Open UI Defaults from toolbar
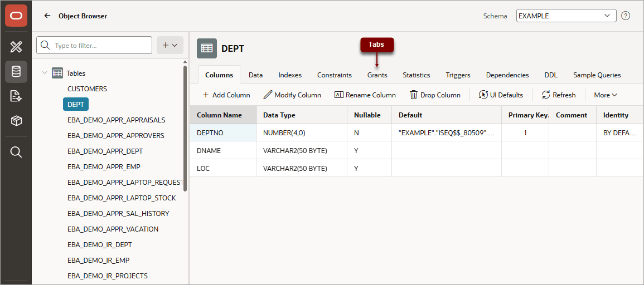Screen dimensions: 644x285 [x=501, y=95]
